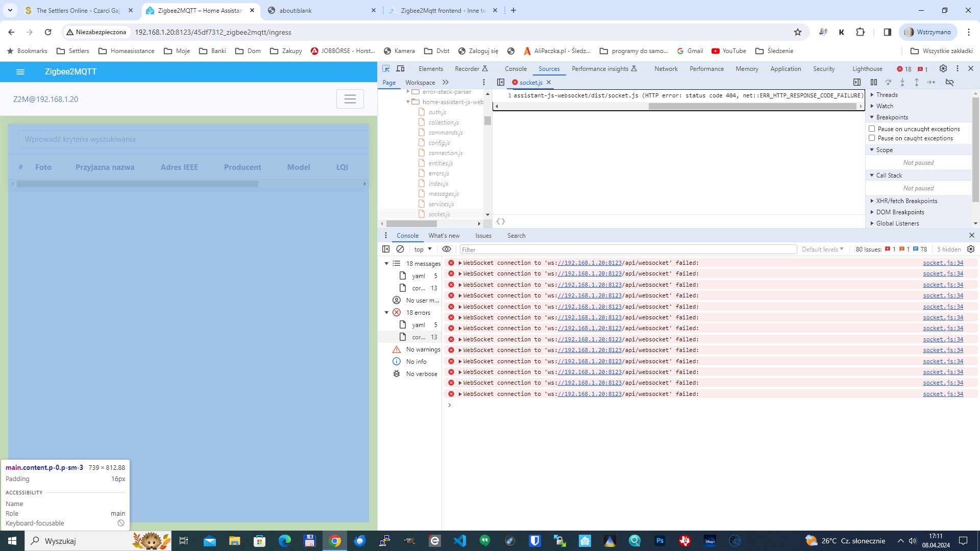This screenshot has width=980, height=551.
Task: Toggle the Z2M navbar collapse button
Action: pyautogui.click(x=350, y=99)
